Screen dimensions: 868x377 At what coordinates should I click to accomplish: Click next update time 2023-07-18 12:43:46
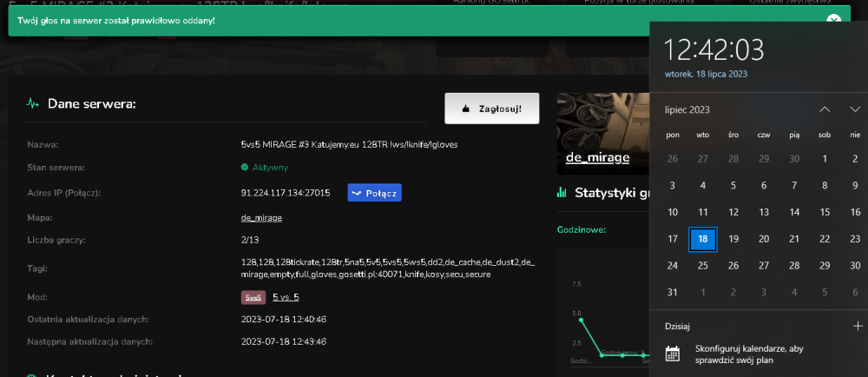tap(284, 341)
